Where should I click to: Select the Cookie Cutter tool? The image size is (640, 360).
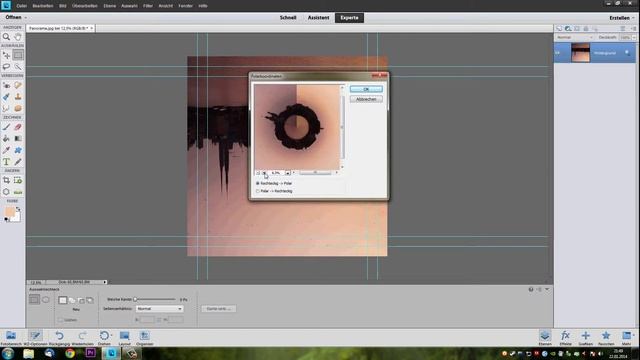[x=7, y=191]
